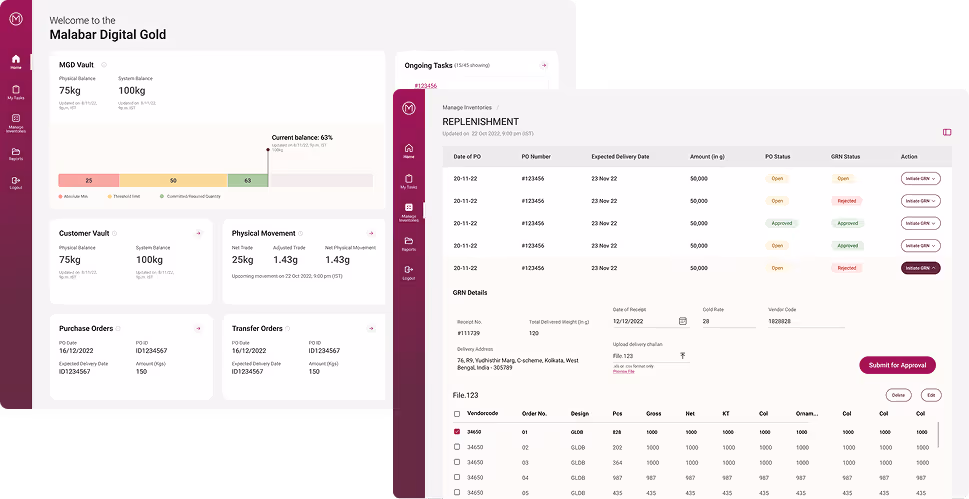Click info icon beside Customer Vault
Image resolution: width=969 pixels, height=499 pixels.
(114, 234)
